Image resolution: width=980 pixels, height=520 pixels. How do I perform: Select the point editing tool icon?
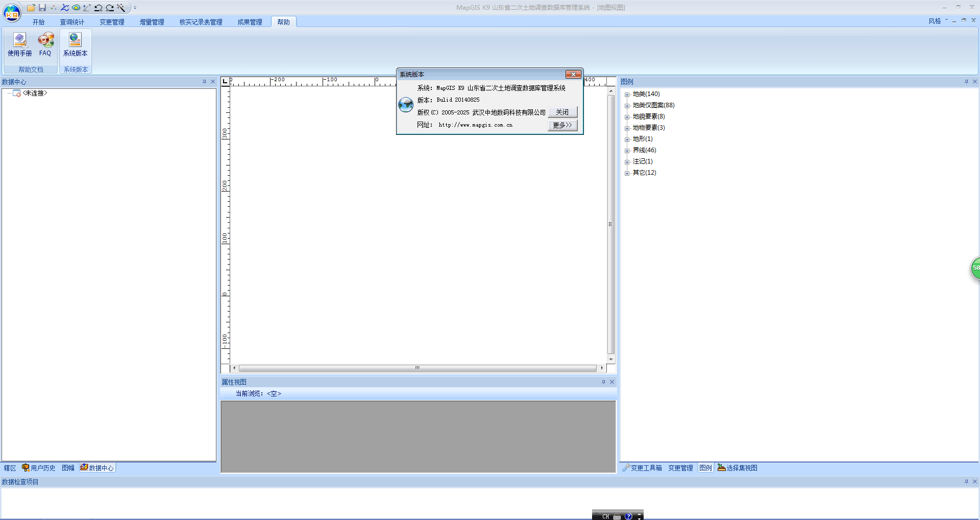54,8
